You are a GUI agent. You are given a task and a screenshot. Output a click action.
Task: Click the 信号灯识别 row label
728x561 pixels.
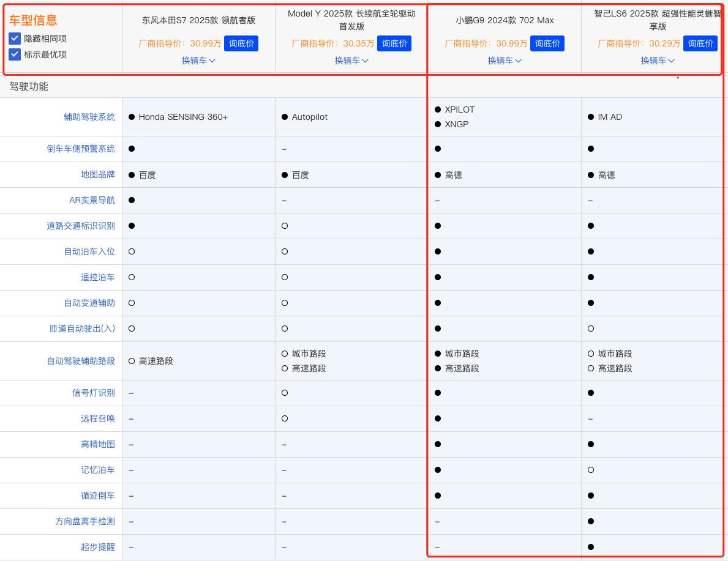pos(93,393)
